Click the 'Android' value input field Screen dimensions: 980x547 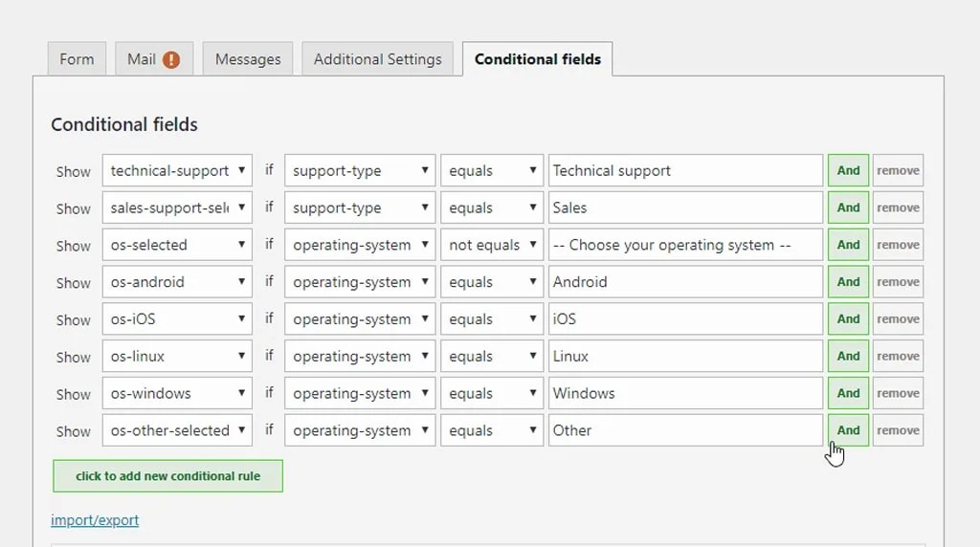click(x=685, y=283)
